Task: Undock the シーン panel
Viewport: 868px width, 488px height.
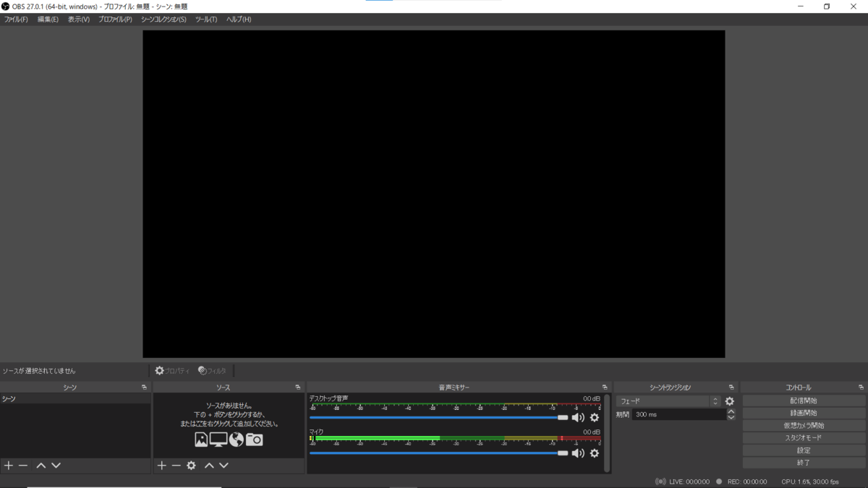Action: coord(145,388)
